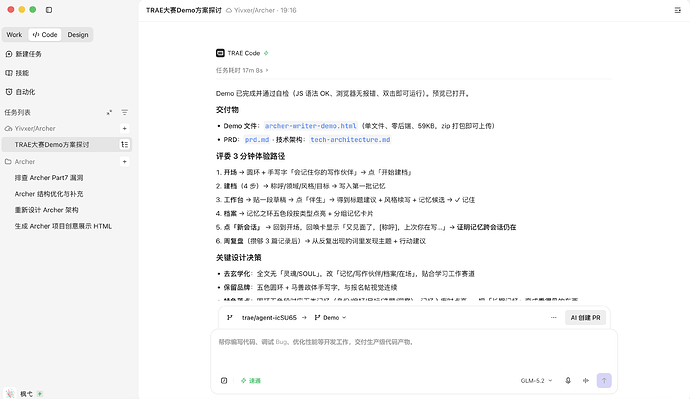Add a task under Archer folder with plus
Viewport: 690px width, 399px height.
(125, 162)
